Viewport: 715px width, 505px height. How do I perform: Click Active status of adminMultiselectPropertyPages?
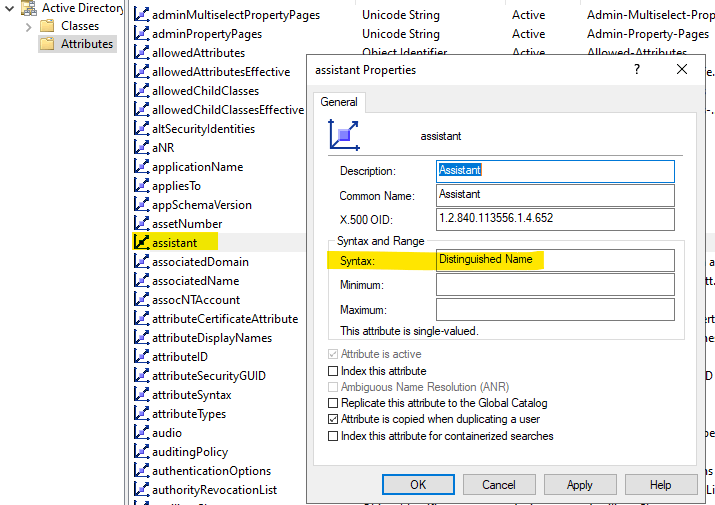(528, 15)
